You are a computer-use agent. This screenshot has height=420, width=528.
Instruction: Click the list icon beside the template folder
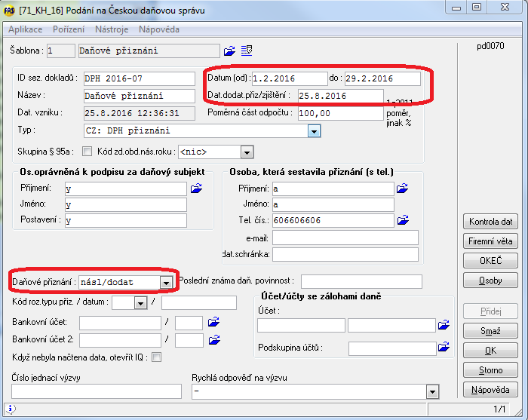(247, 51)
